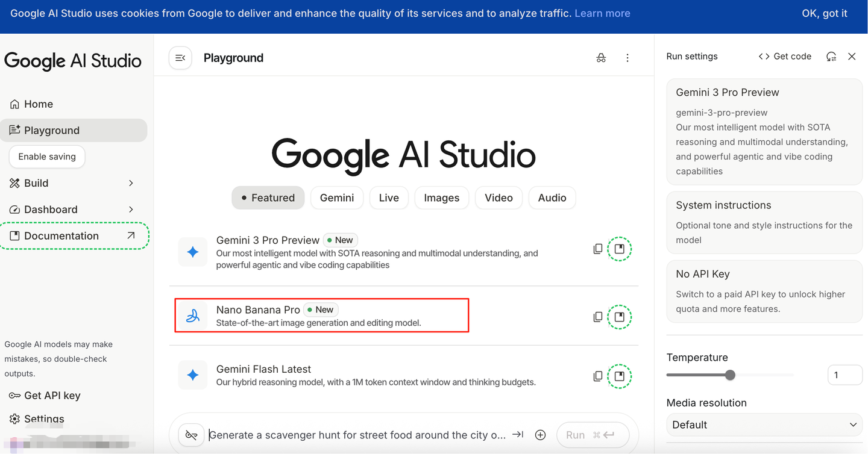
Task: Copy the Gemini Flash Latest model name
Action: click(597, 376)
